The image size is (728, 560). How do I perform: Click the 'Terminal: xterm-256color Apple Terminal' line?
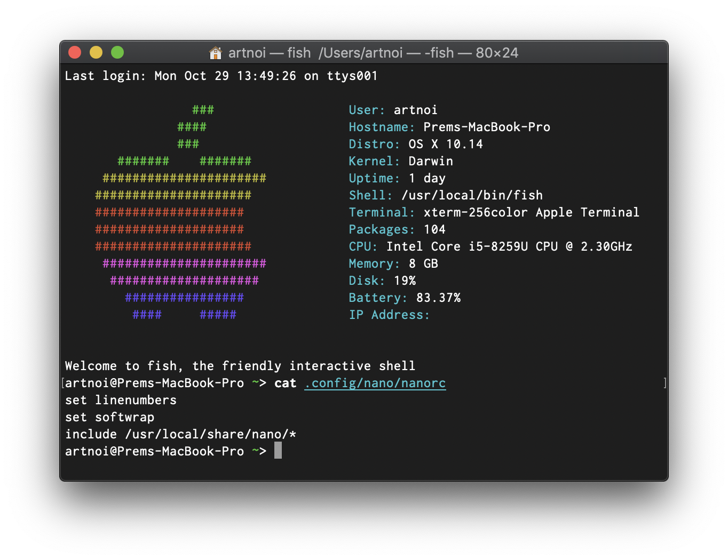(494, 212)
